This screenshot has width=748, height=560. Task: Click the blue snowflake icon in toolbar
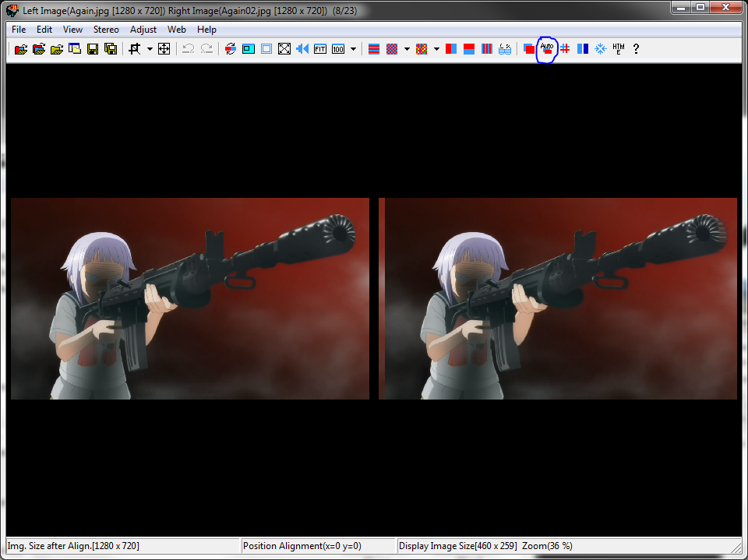(x=601, y=49)
